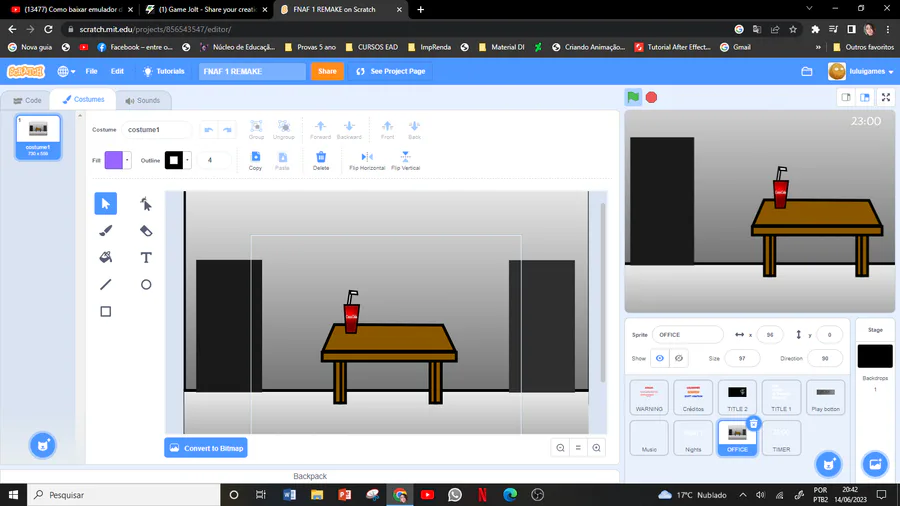Open the language globe dropdown
The width and height of the screenshot is (900, 506).
[66, 72]
